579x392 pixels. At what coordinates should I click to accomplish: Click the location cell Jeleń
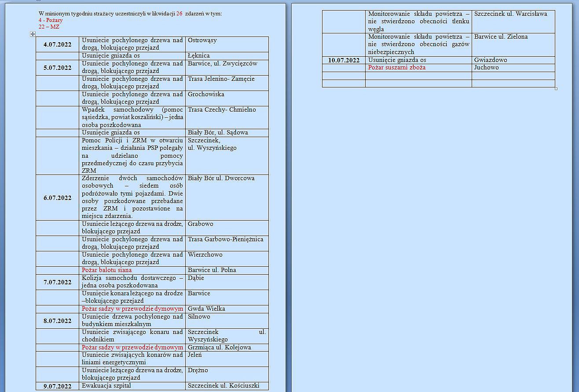[x=227, y=359]
